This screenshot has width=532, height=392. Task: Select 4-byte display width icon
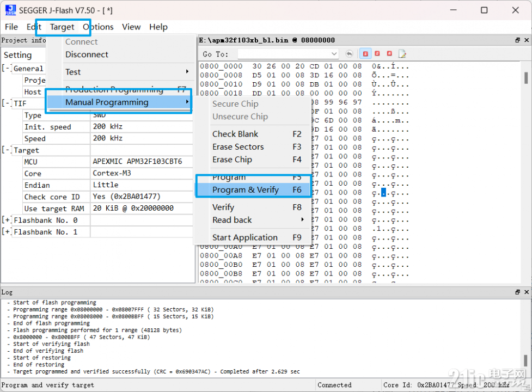tap(389, 53)
